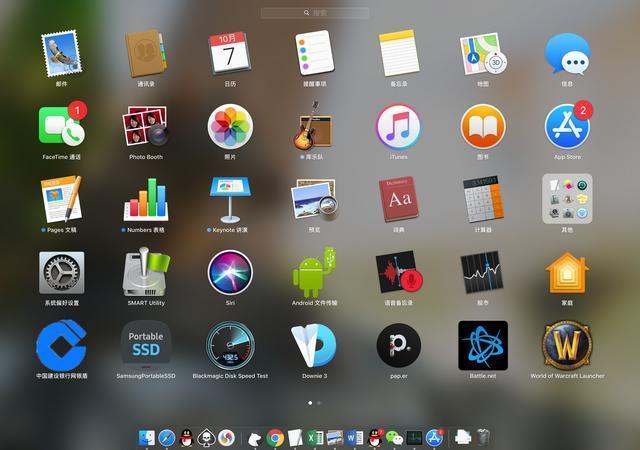Launch SamsungPortableSSD

tap(146, 345)
